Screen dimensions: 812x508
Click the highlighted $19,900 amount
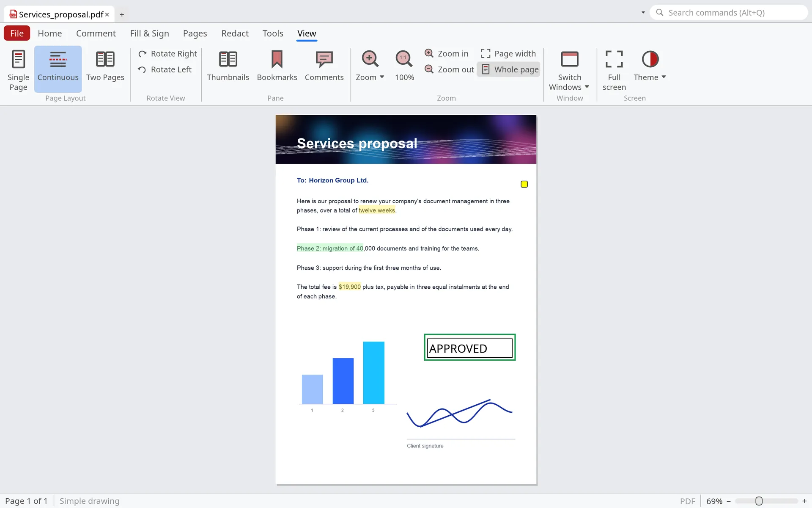pos(350,287)
